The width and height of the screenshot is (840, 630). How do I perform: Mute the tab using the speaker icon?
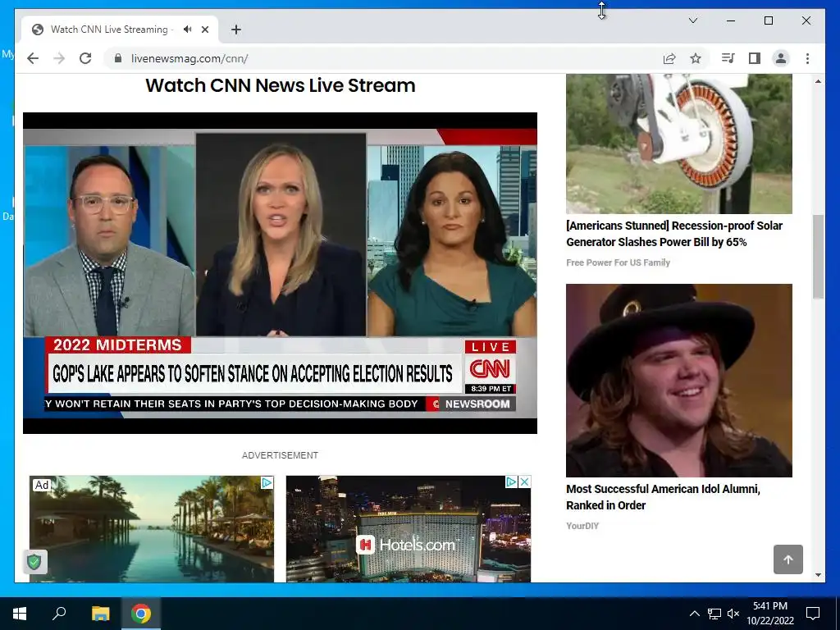(x=187, y=30)
